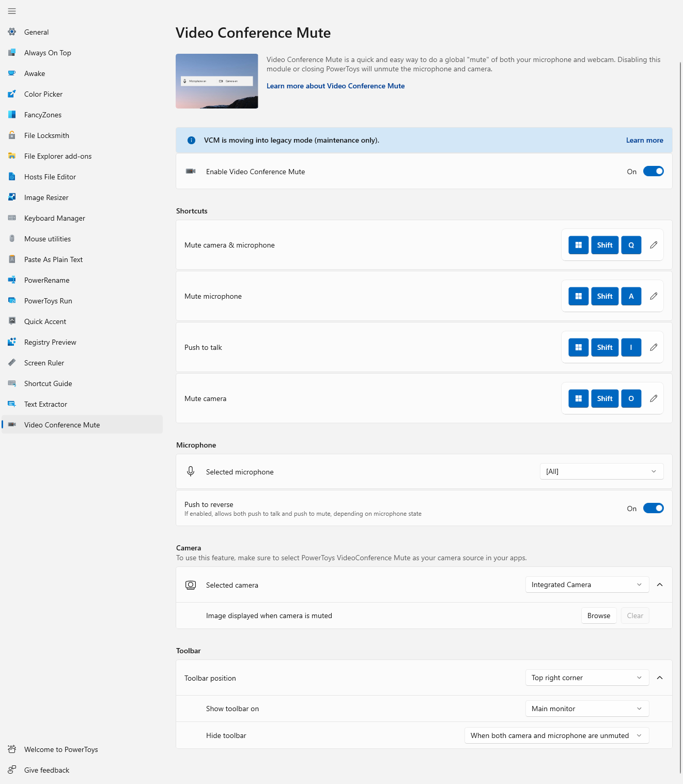Open the Selected microphone dropdown

tap(601, 471)
